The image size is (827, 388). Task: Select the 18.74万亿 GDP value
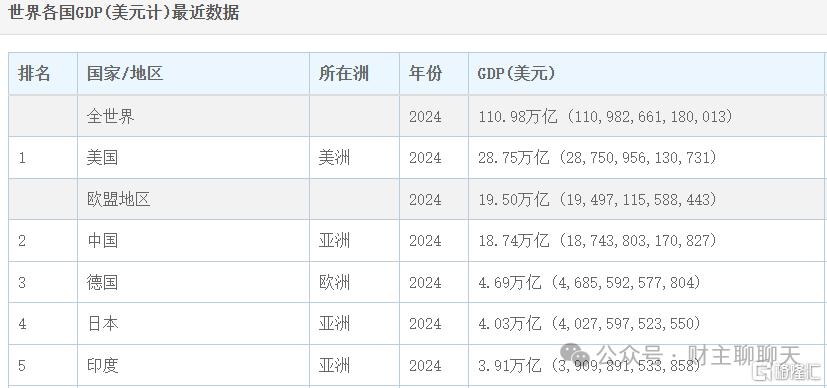598,241
